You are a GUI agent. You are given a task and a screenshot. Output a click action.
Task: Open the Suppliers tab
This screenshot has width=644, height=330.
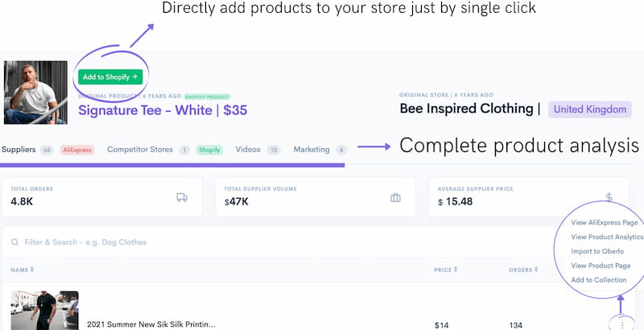pos(19,150)
